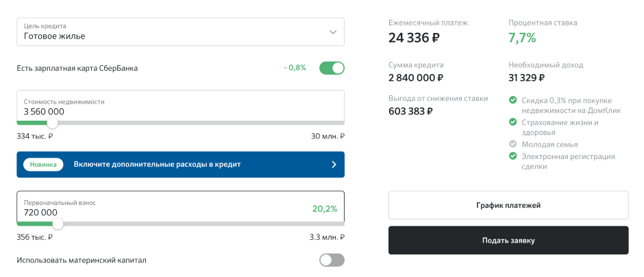Click the grey checkmark next to Молодая семья
Viewport: 644px width, 277px height.
(x=512, y=144)
